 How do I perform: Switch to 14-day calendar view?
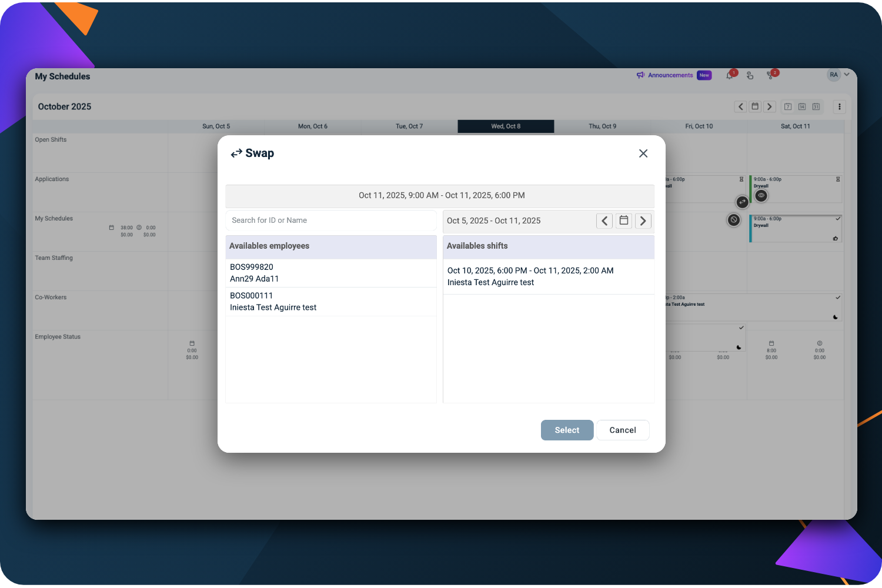tap(802, 106)
